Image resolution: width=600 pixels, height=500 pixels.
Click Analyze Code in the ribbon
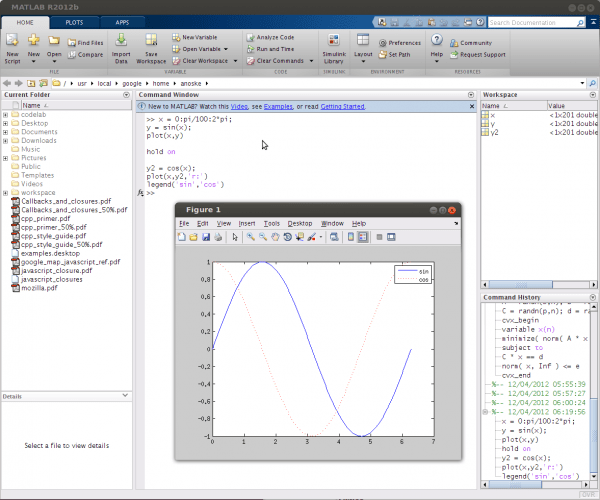click(271, 37)
